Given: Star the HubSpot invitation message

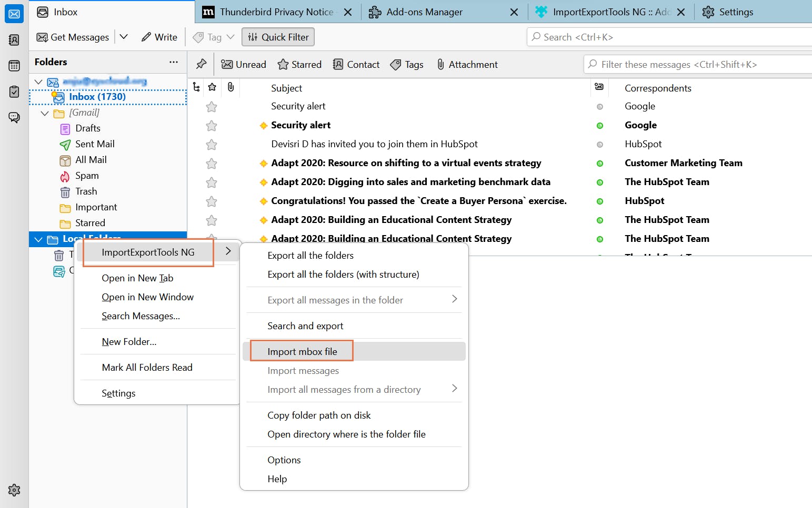Looking at the screenshot, I should point(212,145).
